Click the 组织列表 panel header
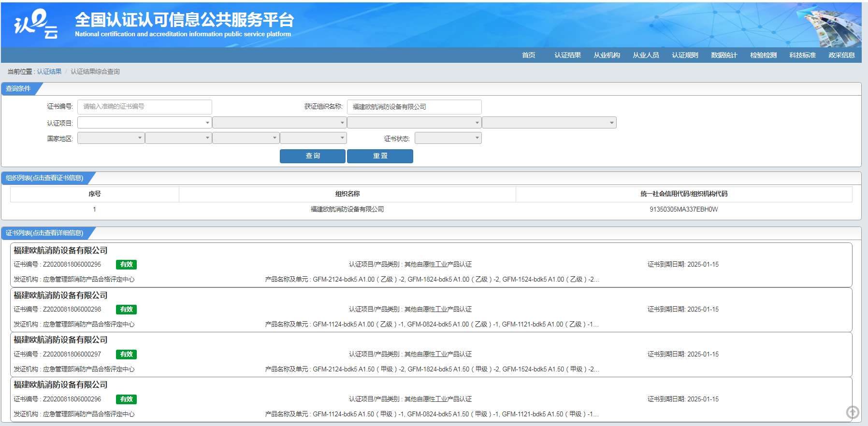This screenshot has width=868, height=426. tap(44, 178)
